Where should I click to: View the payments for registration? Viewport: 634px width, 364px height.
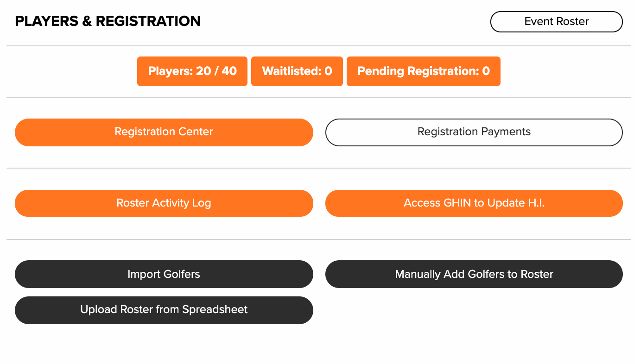[x=474, y=132]
